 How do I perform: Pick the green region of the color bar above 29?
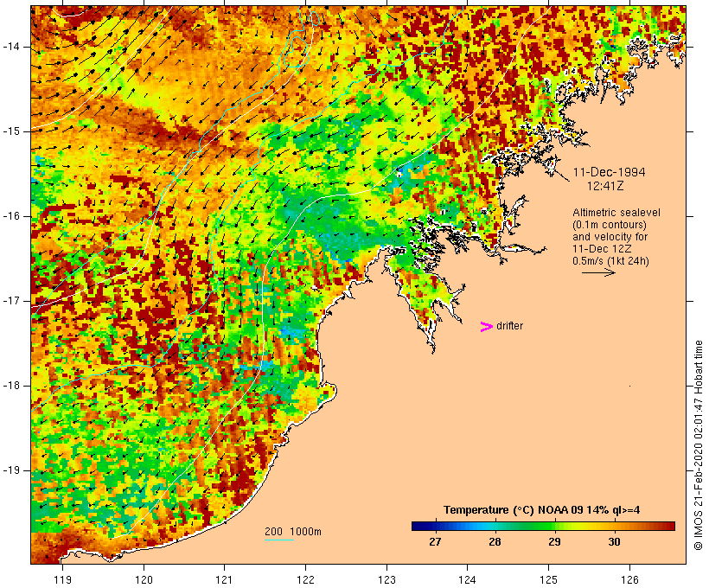pyautogui.click(x=555, y=525)
